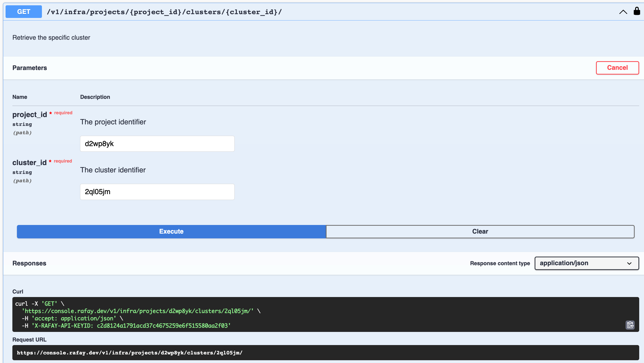Select the Request URL text block
This screenshot has width=644, height=363.
tap(326, 353)
